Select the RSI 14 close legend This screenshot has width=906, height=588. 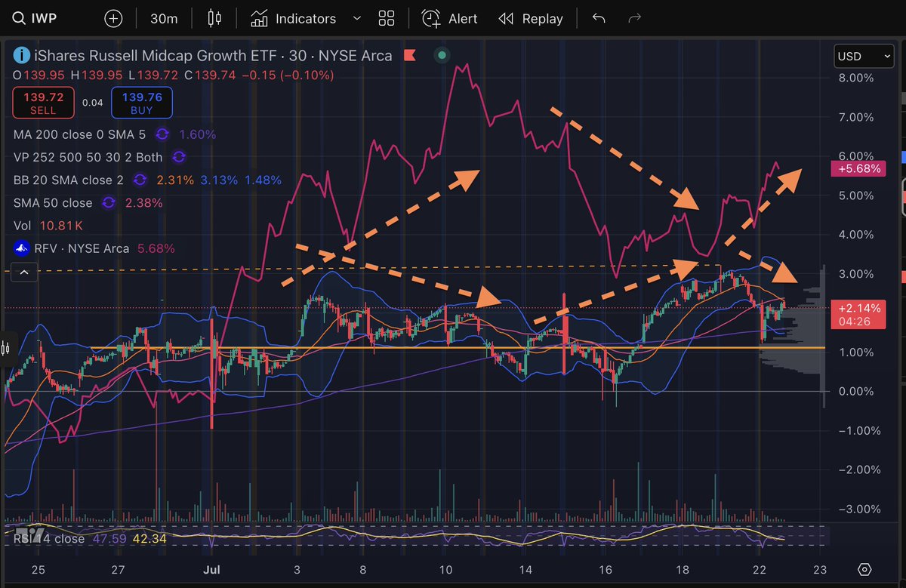pos(48,539)
